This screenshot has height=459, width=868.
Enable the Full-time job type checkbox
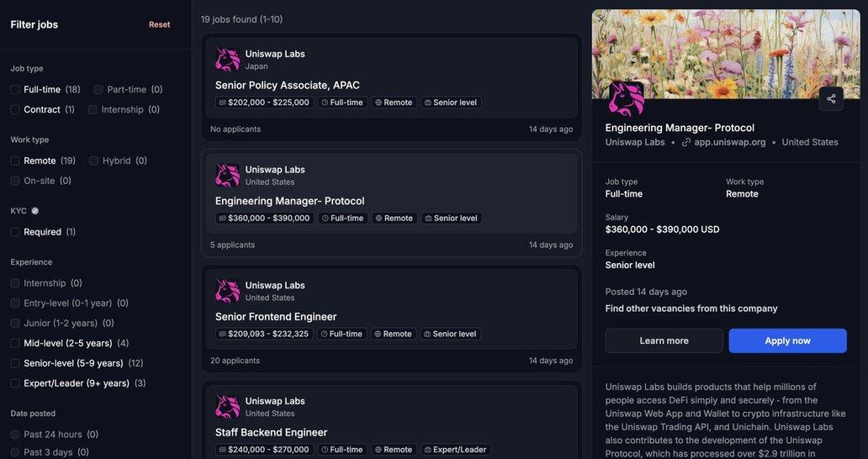tap(15, 90)
